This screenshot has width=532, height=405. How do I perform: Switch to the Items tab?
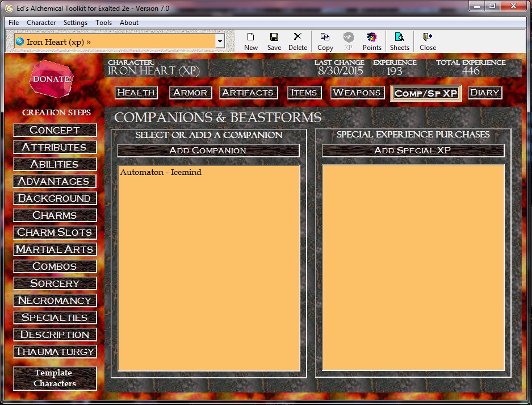point(304,93)
